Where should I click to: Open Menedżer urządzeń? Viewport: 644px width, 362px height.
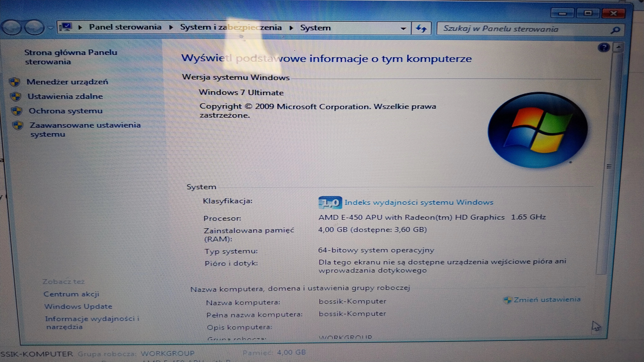click(x=67, y=82)
